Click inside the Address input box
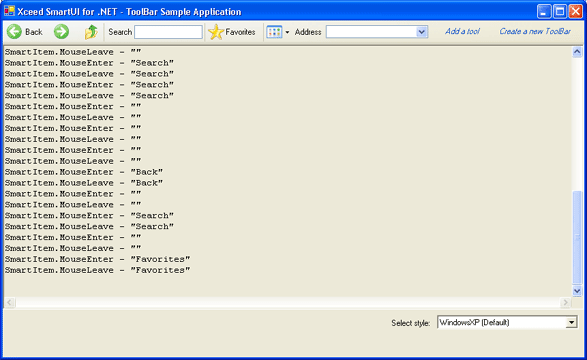This screenshot has height=360, width=587. (371, 32)
